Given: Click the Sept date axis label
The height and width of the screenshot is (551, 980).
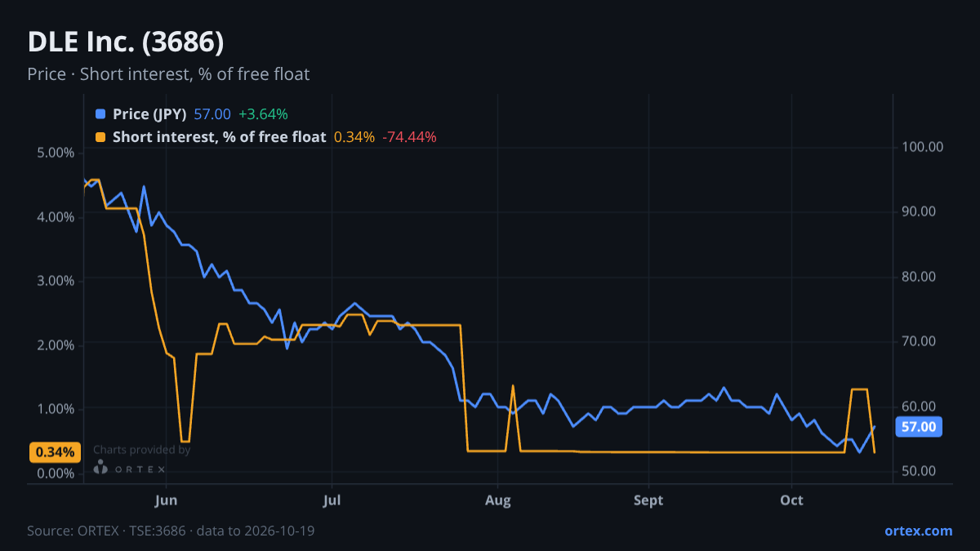Looking at the screenshot, I should pyautogui.click(x=648, y=500).
